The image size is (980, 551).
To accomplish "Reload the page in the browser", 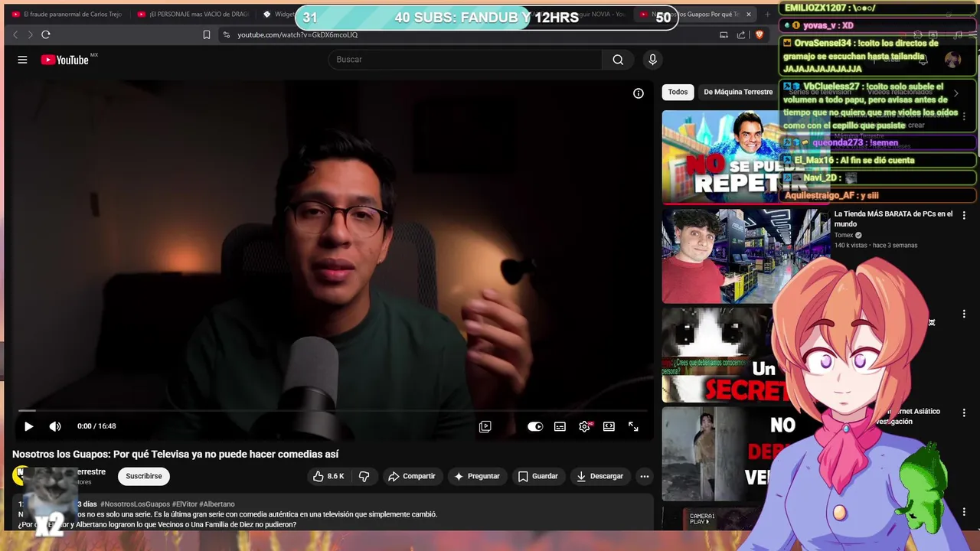I will point(46,34).
